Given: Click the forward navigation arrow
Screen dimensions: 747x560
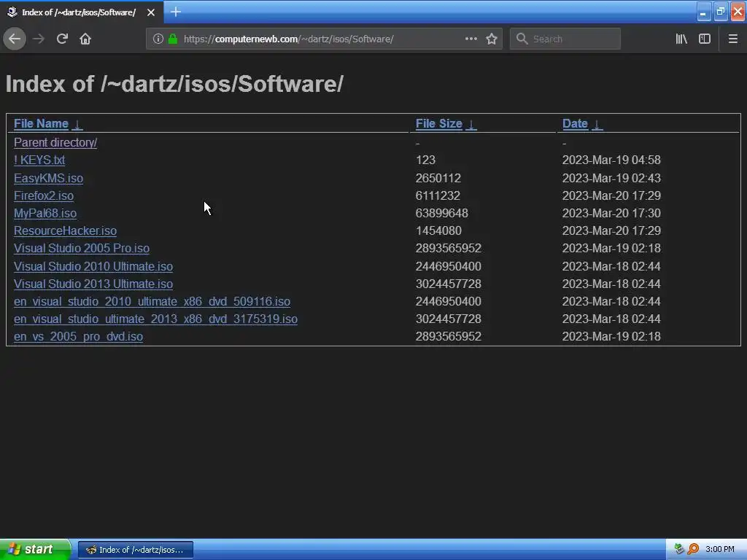Looking at the screenshot, I should [x=39, y=39].
